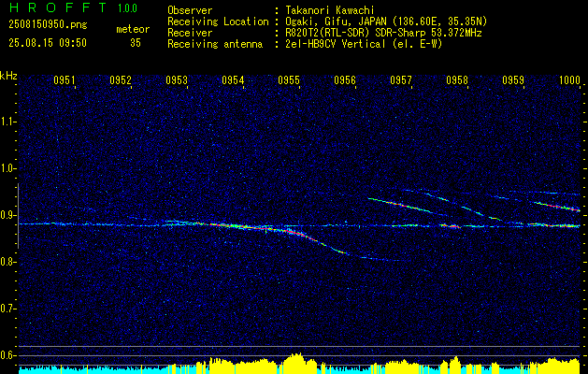Click the 0.8 frequency axis label
This screenshot has height=374, width=588.
[x=7, y=262]
